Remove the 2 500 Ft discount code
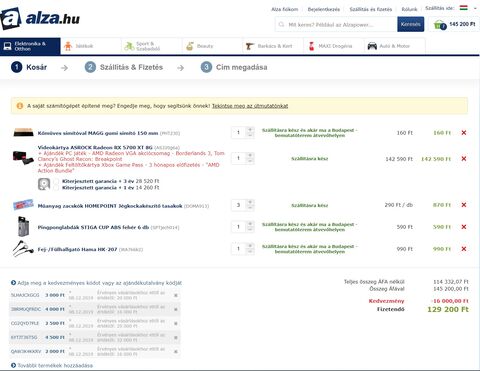The height and width of the screenshot is (371, 480). 176,323
